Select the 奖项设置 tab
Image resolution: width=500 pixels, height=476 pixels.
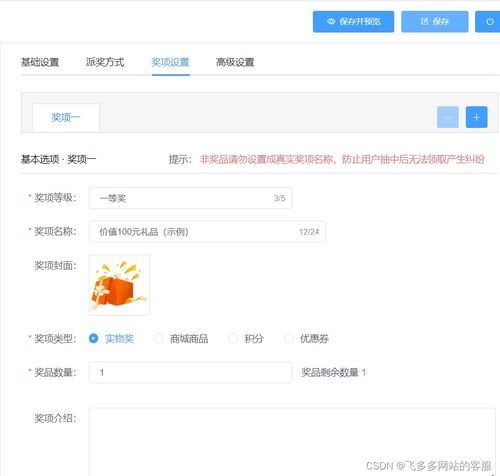(170, 62)
